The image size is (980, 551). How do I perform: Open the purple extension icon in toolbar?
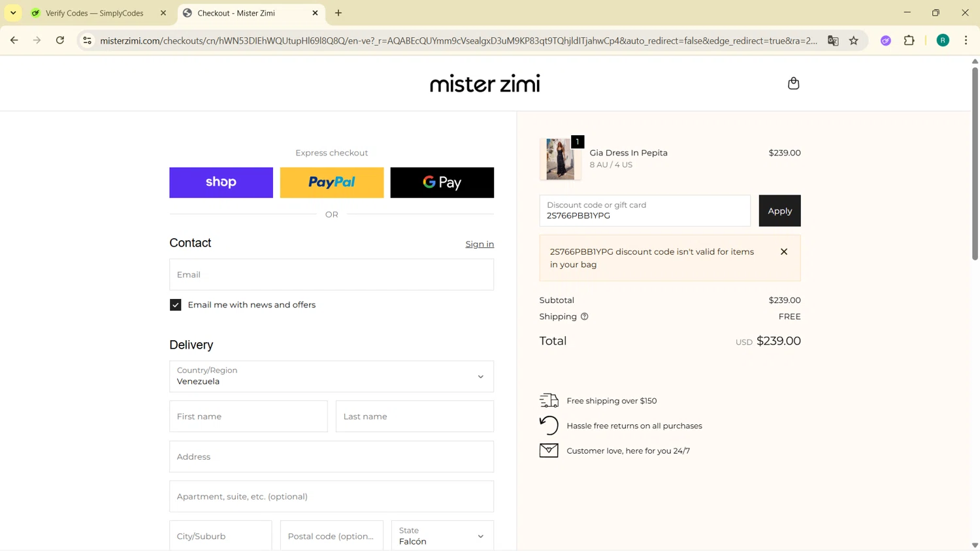coord(886,40)
